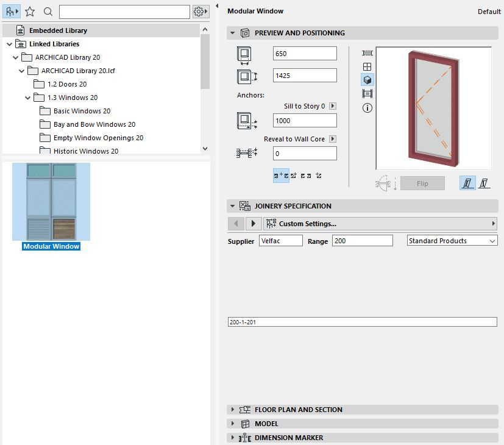Click the 200-1-201 product code field
This screenshot has width=504, height=445.
click(362, 322)
